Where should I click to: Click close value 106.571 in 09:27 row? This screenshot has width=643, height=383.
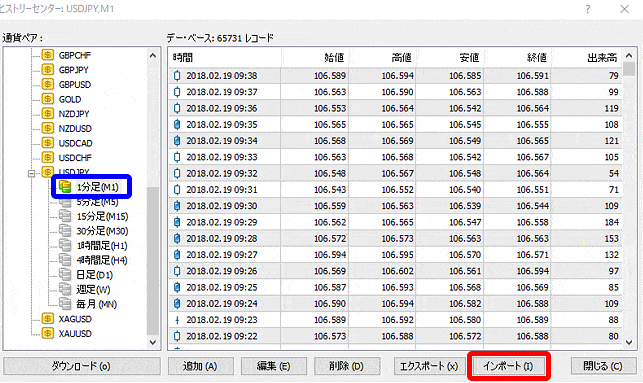point(533,255)
